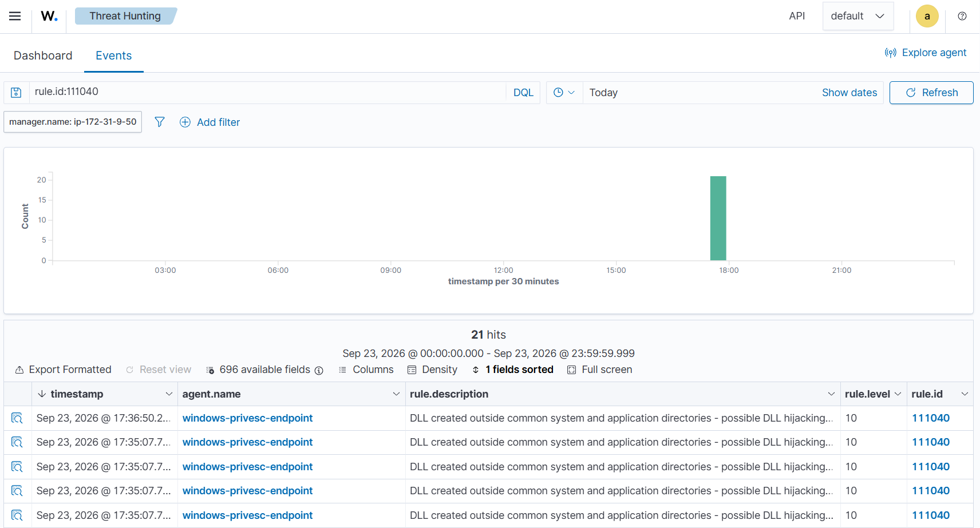The image size is (980, 528).
Task: Inspect the second row's document details
Action: coord(17,442)
